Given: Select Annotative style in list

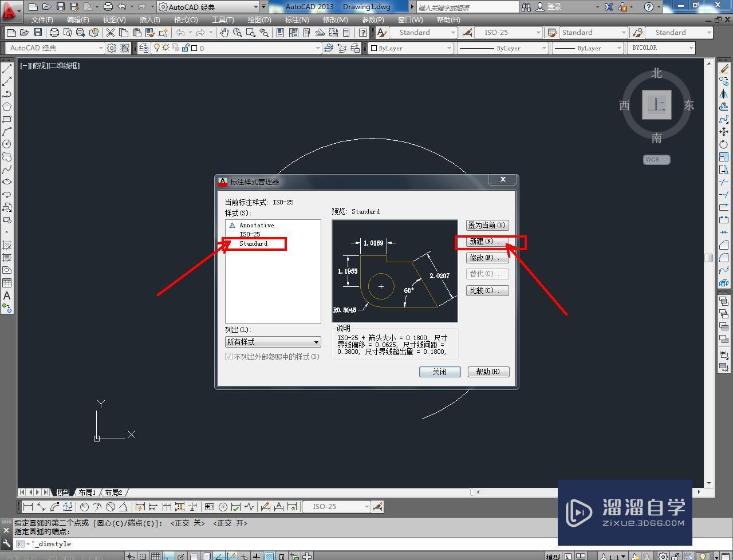Looking at the screenshot, I should pyautogui.click(x=257, y=225).
